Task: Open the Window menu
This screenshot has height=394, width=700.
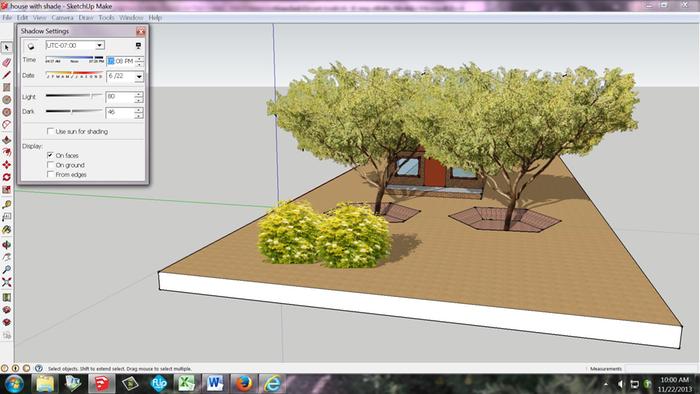Action: click(131, 18)
